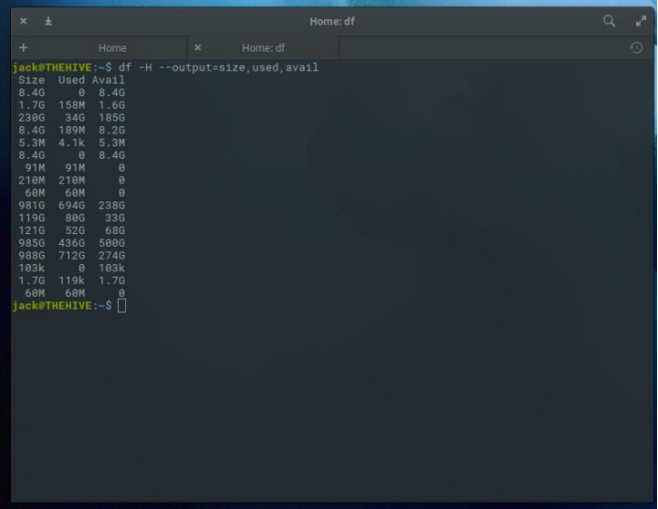Click the '34G' used value
658x509 pixels.
(75, 118)
